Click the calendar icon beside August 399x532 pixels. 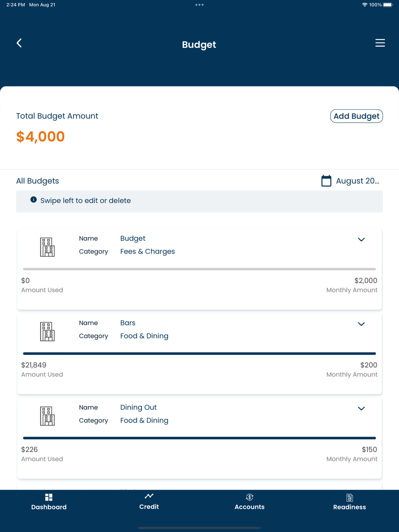tap(326, 181)
